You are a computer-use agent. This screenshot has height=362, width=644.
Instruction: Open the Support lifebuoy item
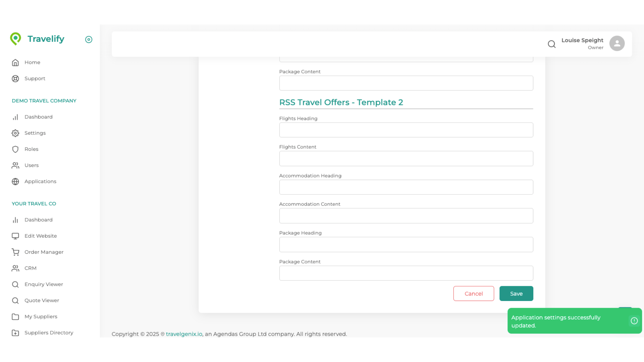[x=35, y=78]
